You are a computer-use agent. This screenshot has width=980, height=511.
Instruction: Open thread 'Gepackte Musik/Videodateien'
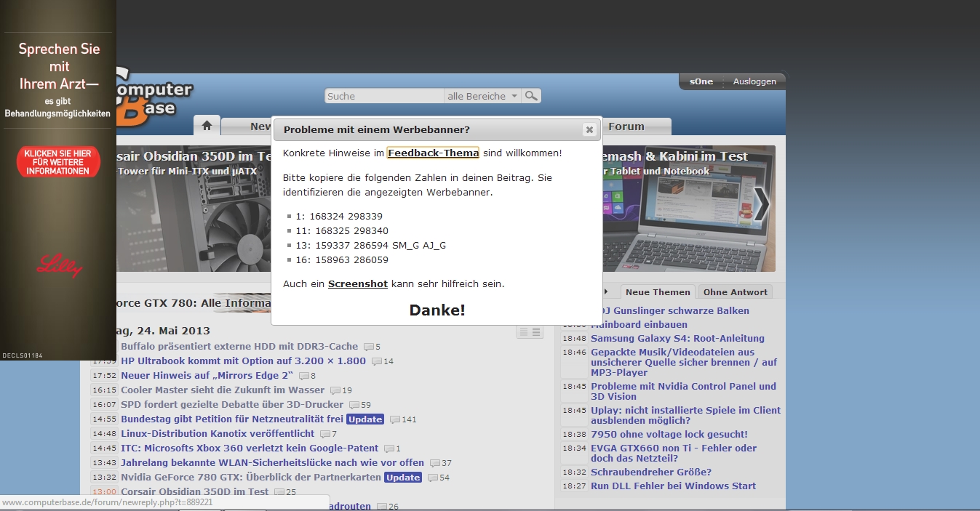(684, 362)
